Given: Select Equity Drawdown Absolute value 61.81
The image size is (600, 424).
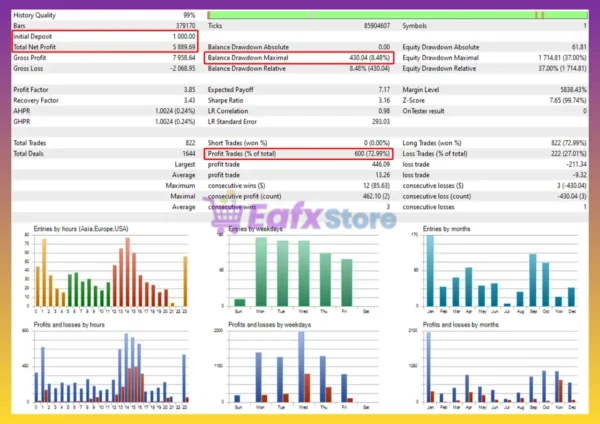Looking at the screenshot, I should [579, 47].
